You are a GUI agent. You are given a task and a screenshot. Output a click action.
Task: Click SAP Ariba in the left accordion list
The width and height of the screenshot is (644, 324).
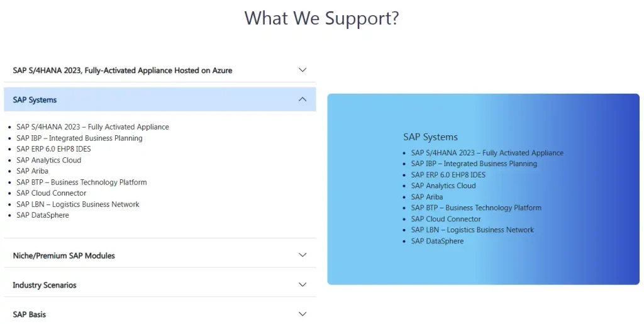click(x=33, y=171)
